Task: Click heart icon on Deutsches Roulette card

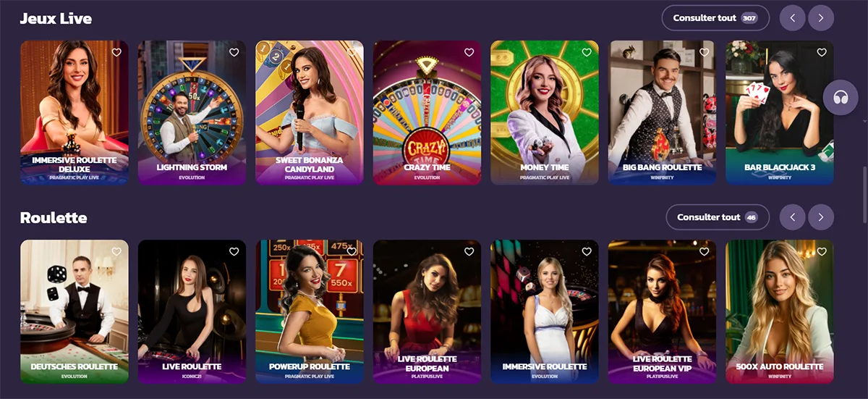Action: pos(116,251)
